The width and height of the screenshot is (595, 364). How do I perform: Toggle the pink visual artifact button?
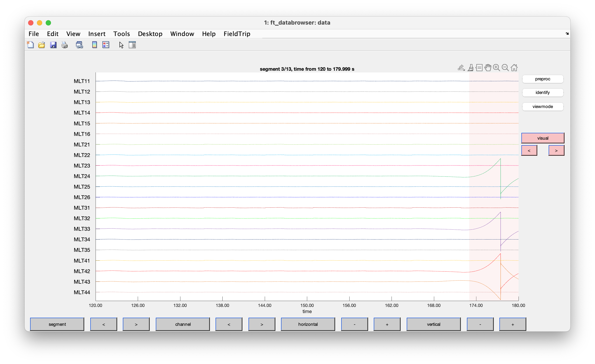coord(542,138)
